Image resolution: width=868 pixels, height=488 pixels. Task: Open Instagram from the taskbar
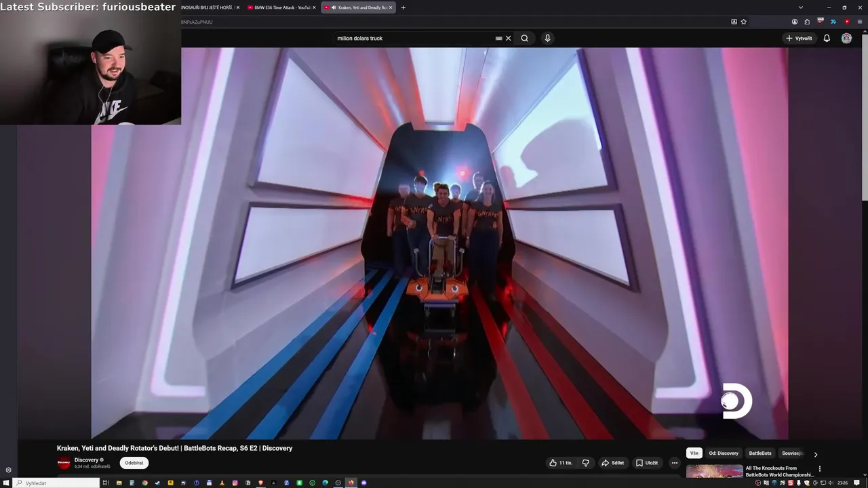click(235, 483)
